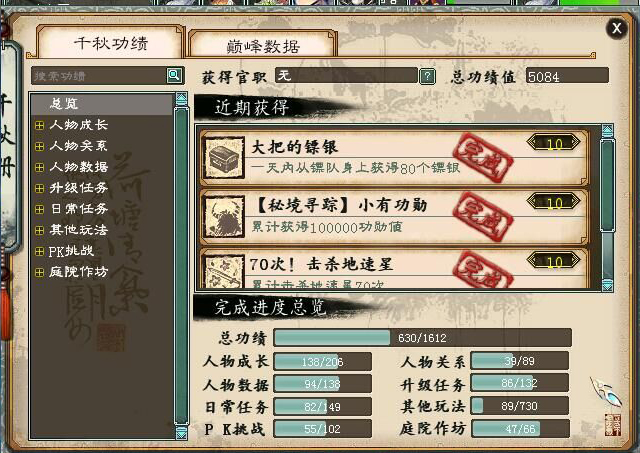640x453 pixels.
Task: Click the up arrow of category list scrollbar
Action: click(x=181, y=99)
